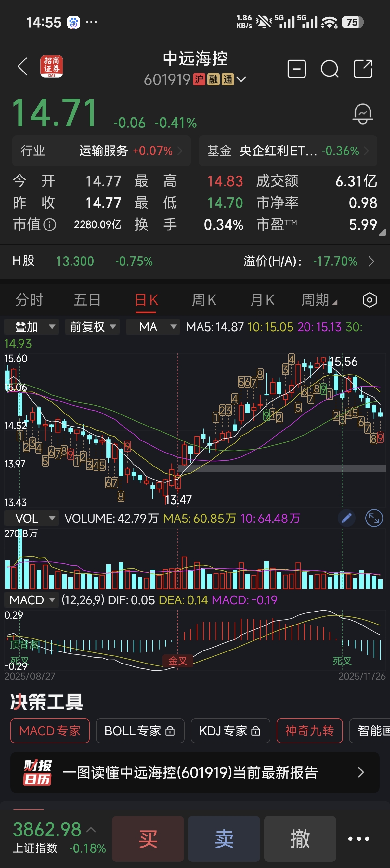The width and height of the screenshot is (390, 868).
Task: Tap the three-dot more menu at bottom
Action: pyautogui.click(x=359, y=838)
